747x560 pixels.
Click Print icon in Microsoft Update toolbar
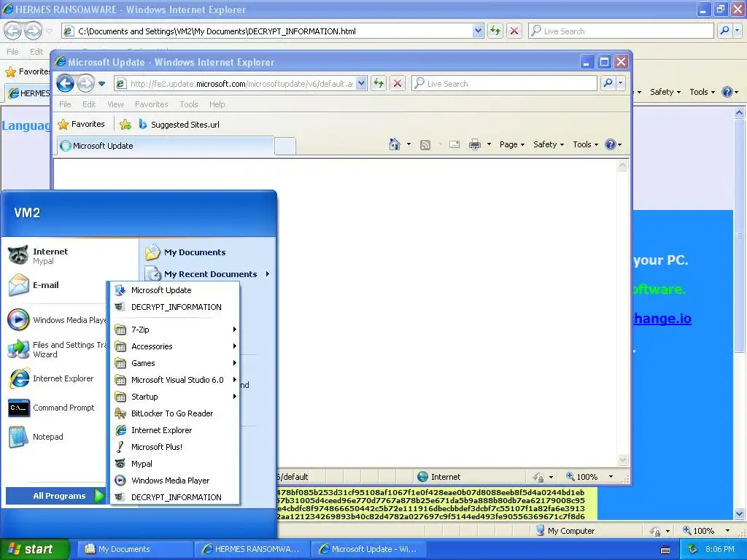tap(475, 144)
